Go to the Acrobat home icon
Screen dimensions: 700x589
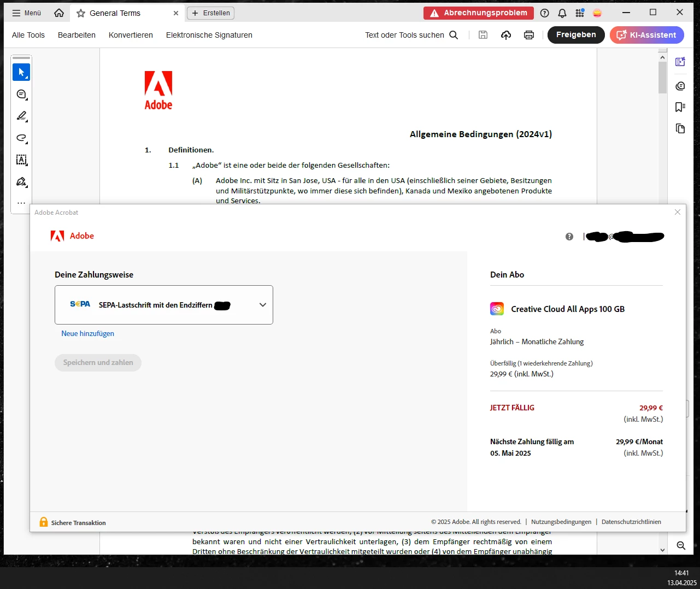59,13
